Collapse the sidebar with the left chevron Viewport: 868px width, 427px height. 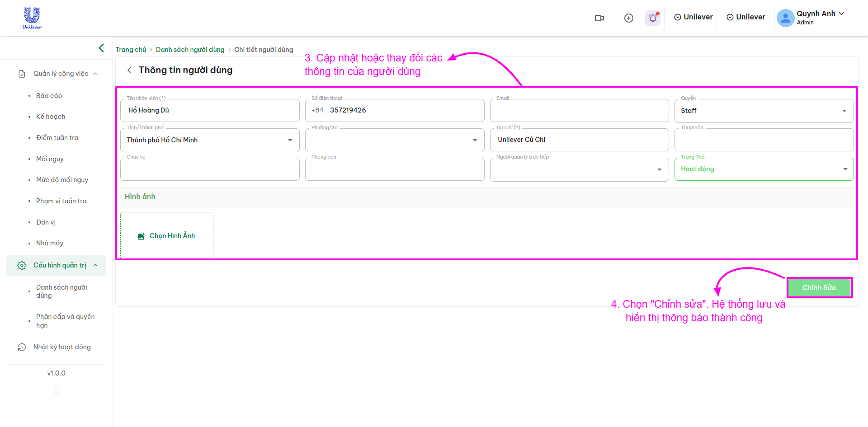tap(101, 48)
